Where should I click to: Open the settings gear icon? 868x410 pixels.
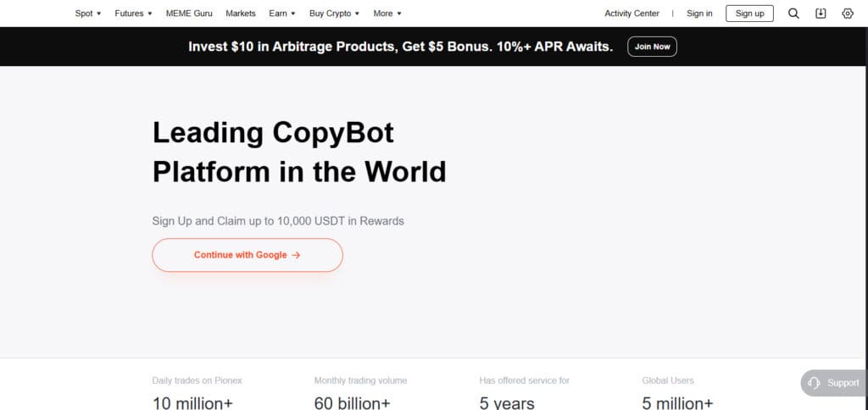click(x=848, y=14)
